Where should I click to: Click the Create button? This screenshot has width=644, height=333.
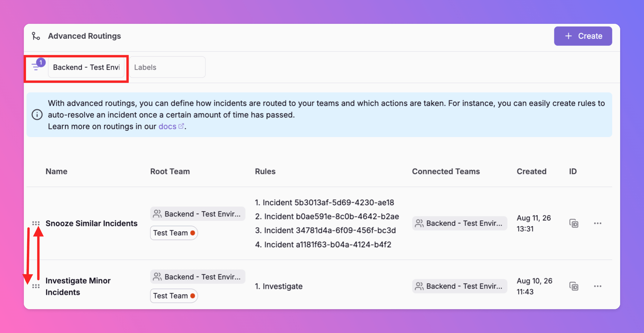[x=583, y=36]
